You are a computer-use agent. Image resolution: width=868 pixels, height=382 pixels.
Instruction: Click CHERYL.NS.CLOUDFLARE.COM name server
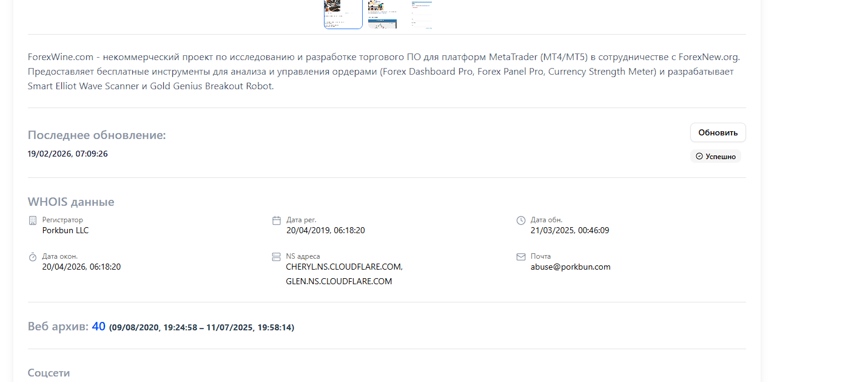(x=344, y=267)
